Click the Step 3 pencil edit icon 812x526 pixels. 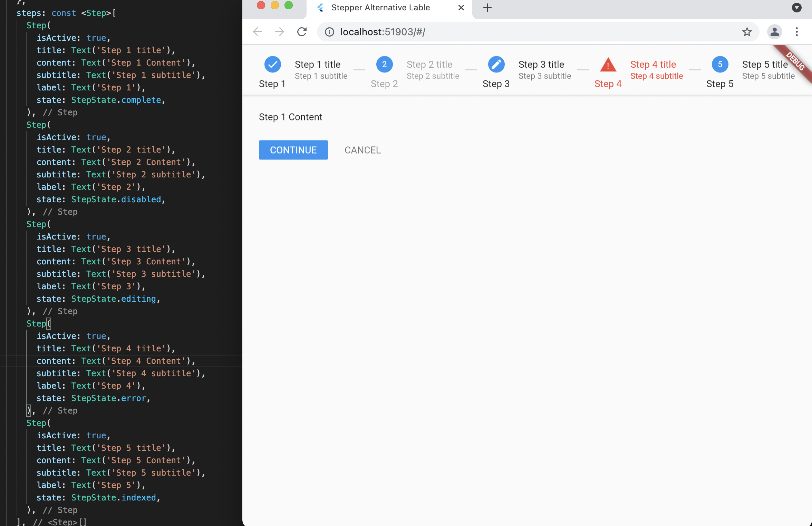(496, 65)
